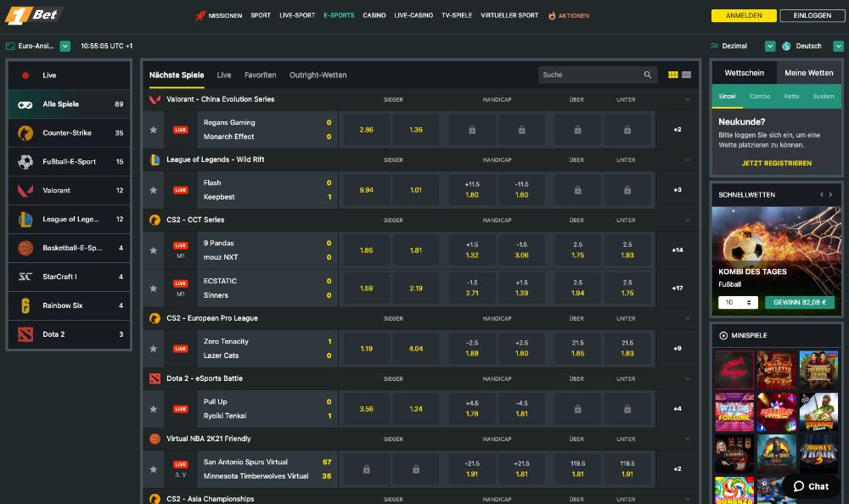Click Jetzt Registrieren link
The image size is (849, 504).
click(777, 163)
